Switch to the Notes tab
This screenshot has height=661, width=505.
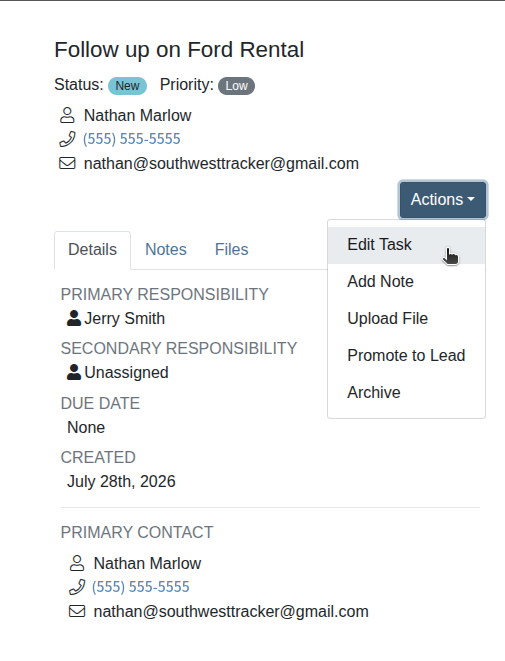click(x=166, y=250)
